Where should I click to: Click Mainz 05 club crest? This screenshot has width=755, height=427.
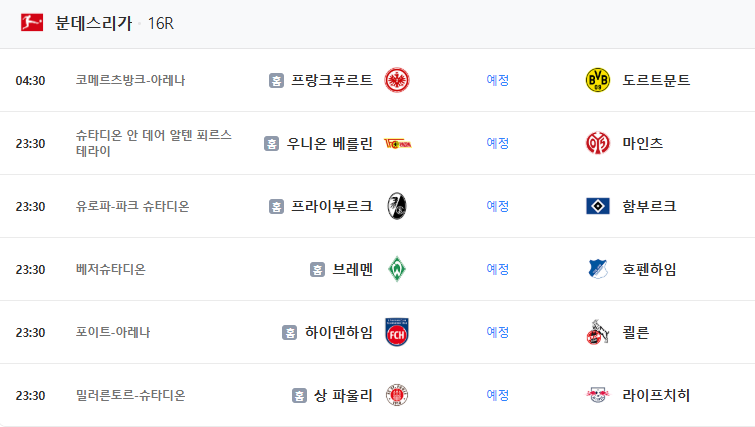(597, 143)
